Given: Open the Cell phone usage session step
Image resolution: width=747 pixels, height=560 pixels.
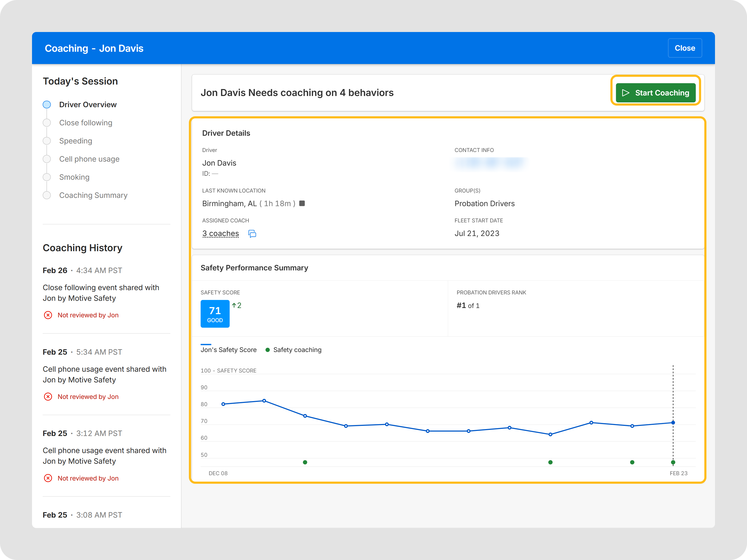Looking at the screenshot, I should tap(89, 159).
